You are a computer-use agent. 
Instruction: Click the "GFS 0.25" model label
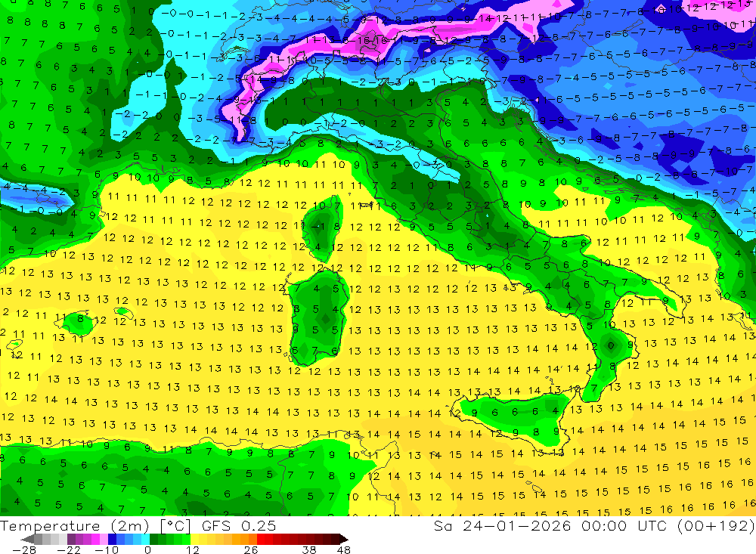[239, 526]
